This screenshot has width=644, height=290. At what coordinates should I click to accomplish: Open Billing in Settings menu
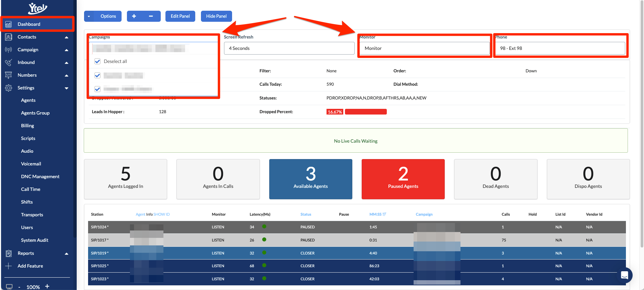pyautogui.click(x=27, y=126)
